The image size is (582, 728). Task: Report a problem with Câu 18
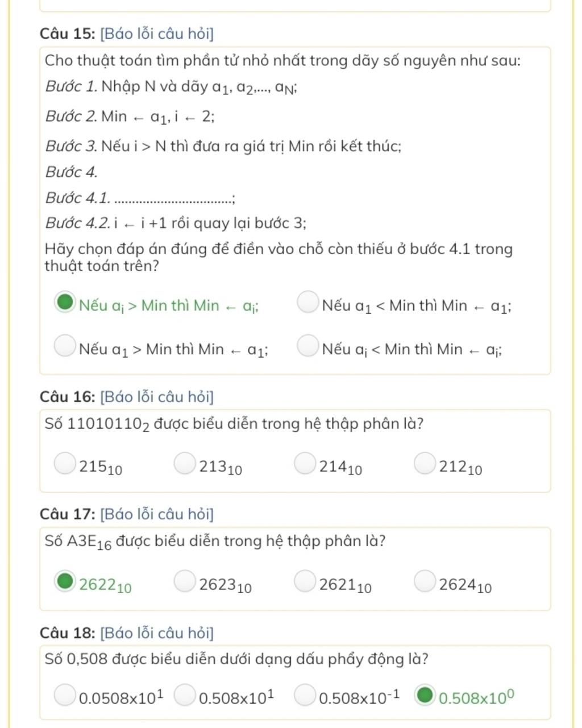(x=157, y=632)
